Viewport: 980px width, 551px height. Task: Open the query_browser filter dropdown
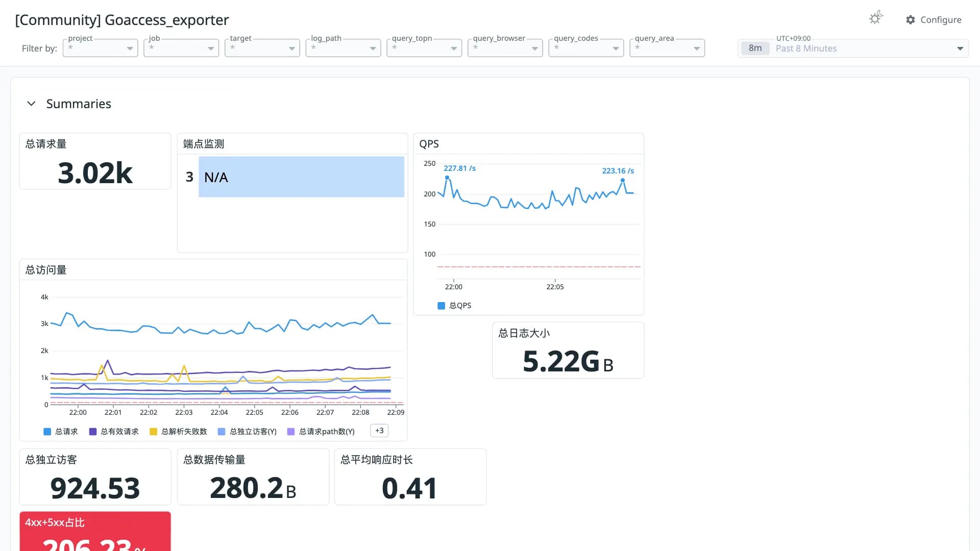click(505, 48)
